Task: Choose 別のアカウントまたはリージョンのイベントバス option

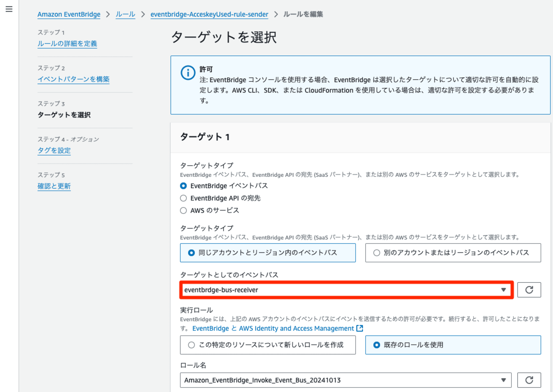Action: 453,253
